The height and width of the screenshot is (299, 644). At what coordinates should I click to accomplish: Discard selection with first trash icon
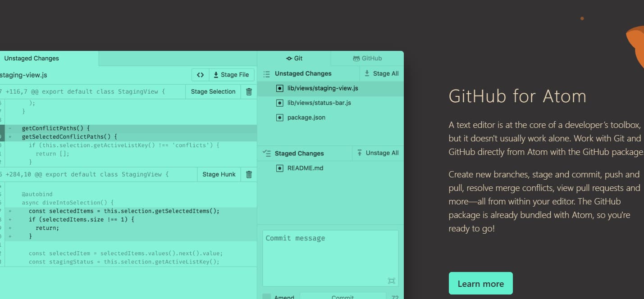point(249,92)
